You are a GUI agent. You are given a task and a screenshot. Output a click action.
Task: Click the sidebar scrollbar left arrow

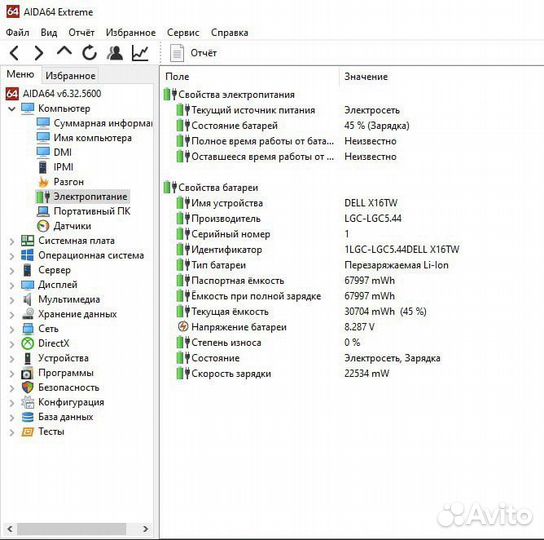pos(10,529)
